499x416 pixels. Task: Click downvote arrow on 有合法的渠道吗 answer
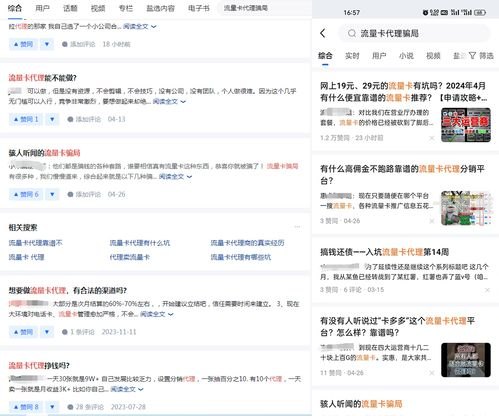[x=47, y=332]
